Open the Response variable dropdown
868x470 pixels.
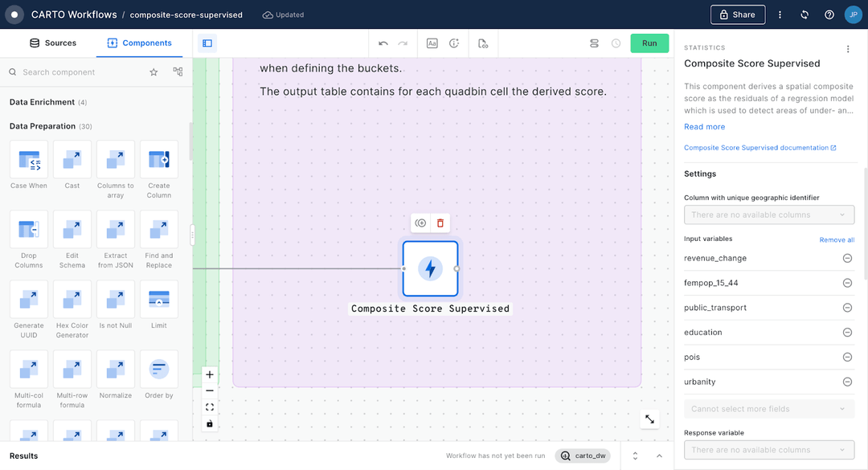(768, 450)
